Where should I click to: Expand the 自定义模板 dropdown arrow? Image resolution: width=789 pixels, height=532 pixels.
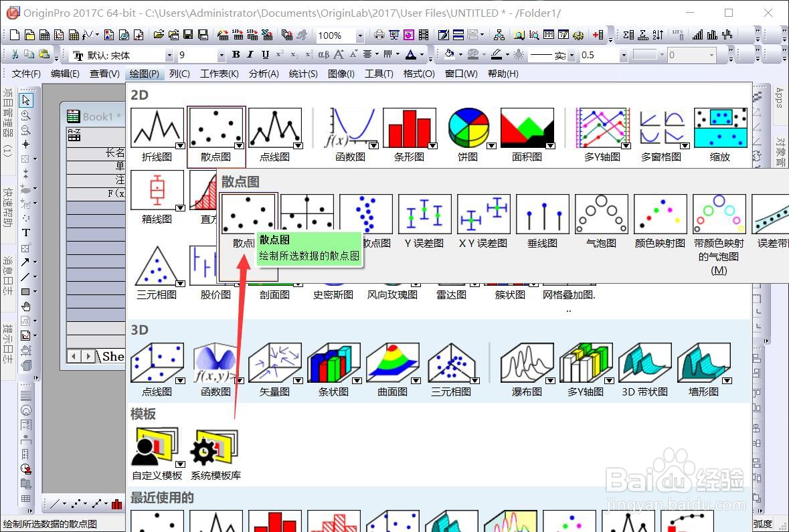tap(180, 464)
